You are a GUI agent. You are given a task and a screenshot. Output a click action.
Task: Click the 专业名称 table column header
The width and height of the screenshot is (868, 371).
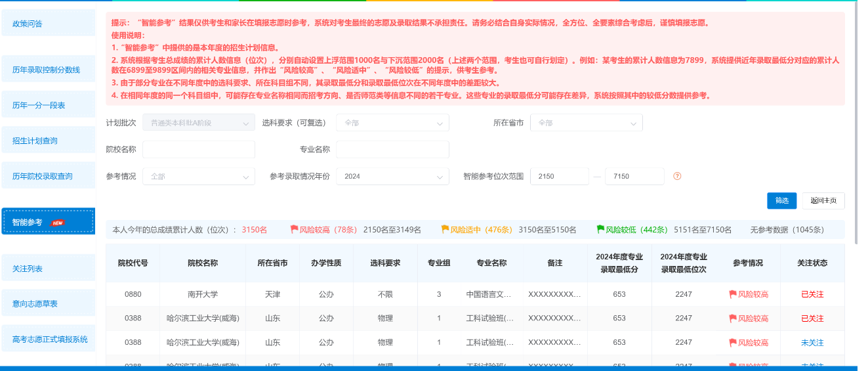click(x=491, y=263)
